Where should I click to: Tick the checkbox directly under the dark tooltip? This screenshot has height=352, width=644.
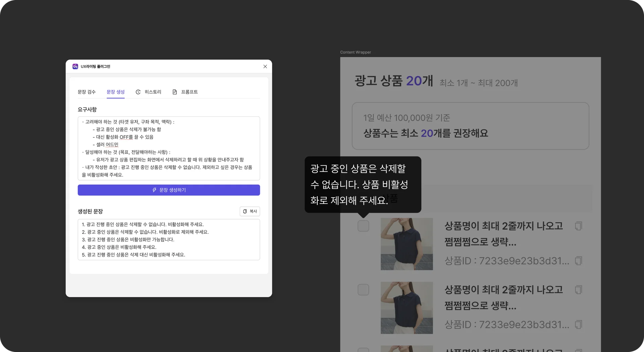[363, 226]
